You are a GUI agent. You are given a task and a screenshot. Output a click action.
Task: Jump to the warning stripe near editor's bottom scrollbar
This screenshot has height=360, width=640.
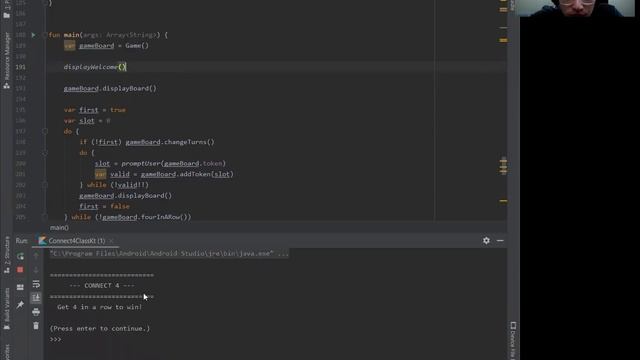pos(503,201)
